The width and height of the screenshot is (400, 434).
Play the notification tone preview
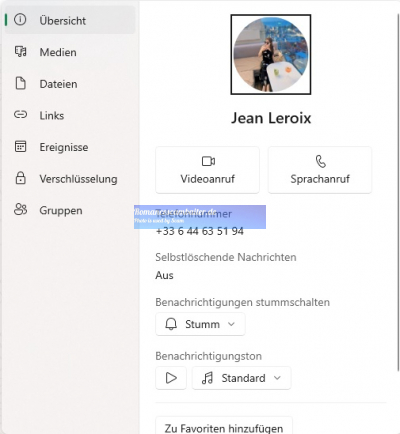point(171,378)
